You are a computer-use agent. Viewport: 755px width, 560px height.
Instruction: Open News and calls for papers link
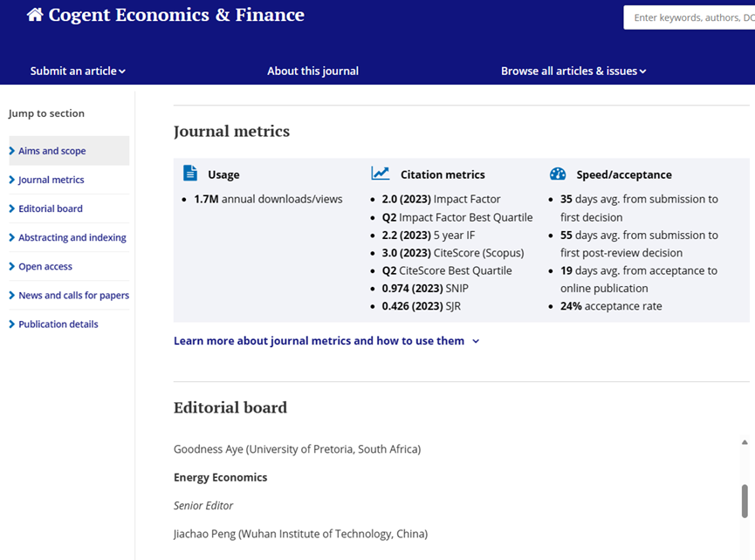[x=74, y=296]
